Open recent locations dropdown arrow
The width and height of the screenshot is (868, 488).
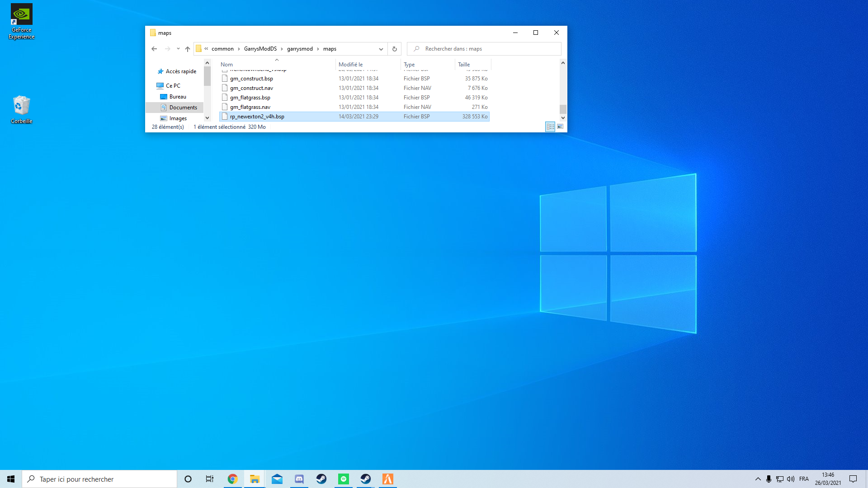pyautogui.click(x=178, y=49)
